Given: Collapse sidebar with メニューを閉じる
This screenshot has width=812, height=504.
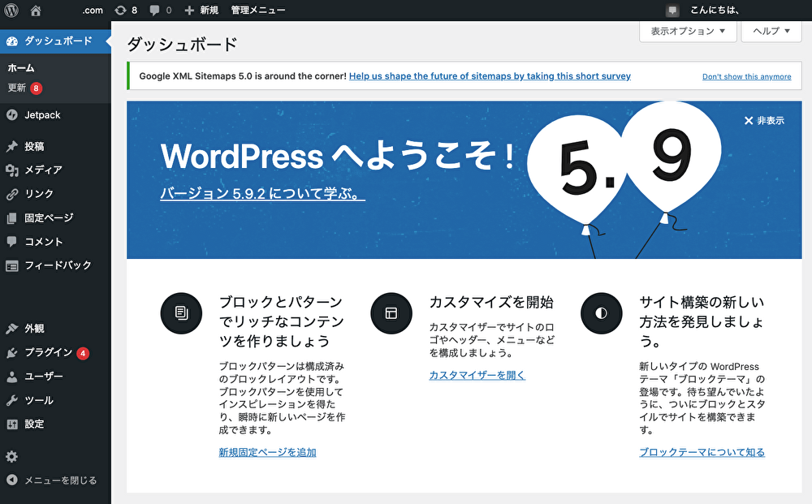Looking at the screenshot, I should point(60,480).
